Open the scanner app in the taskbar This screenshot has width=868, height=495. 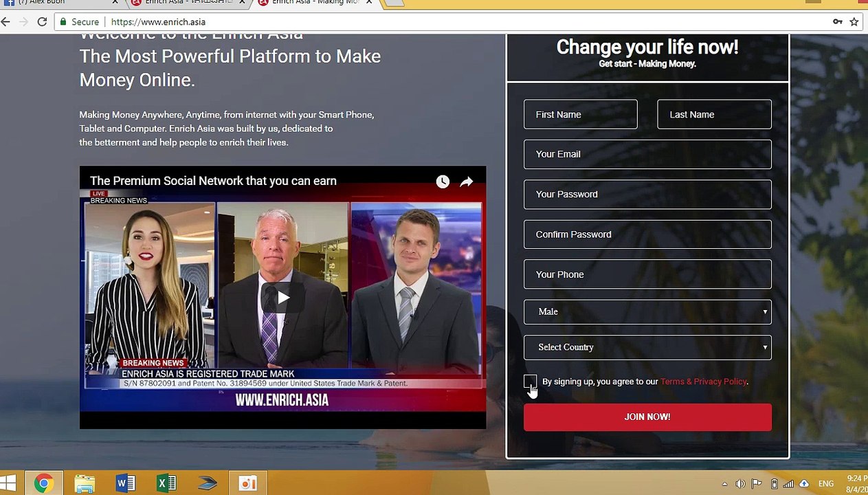pos(208,483)
